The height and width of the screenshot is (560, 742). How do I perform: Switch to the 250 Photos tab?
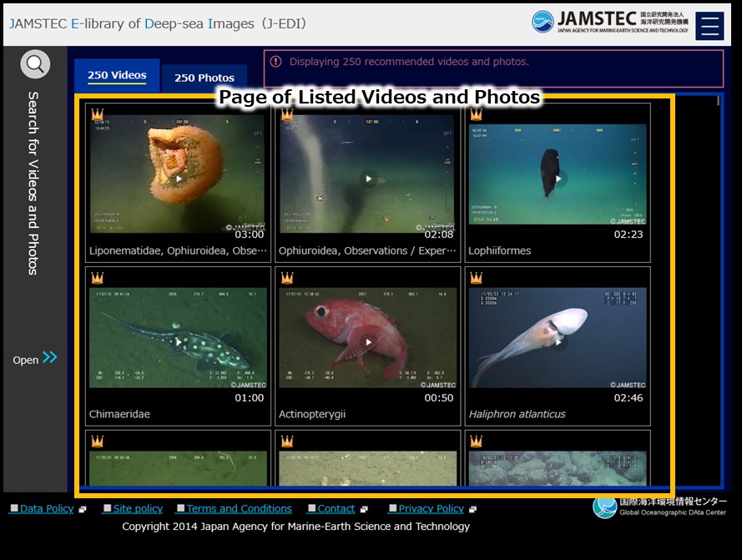(x=204, y=78)
